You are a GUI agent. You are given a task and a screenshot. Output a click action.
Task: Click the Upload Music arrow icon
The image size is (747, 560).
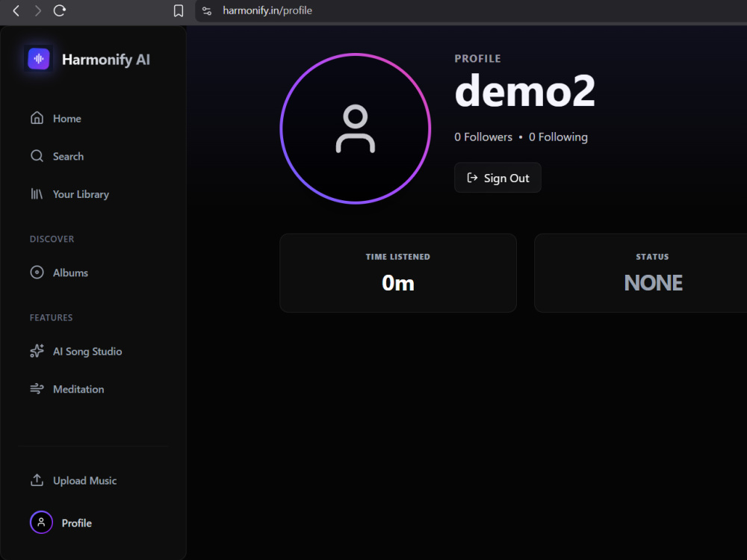point(37,480)
